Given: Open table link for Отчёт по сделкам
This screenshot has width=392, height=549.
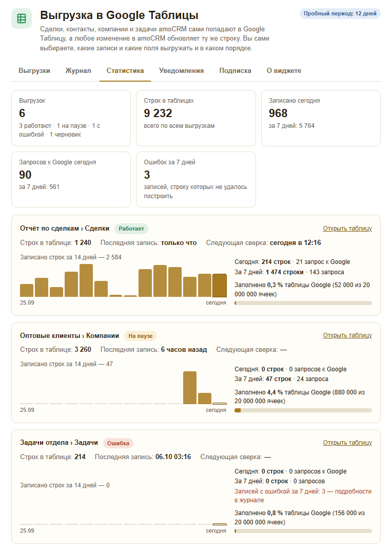Looking at the screenshot, I should (347, 229).
